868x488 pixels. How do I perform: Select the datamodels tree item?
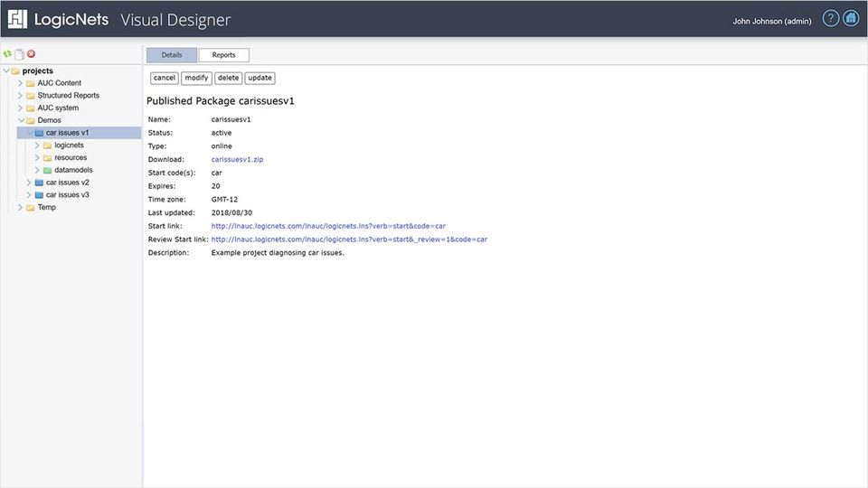73,171
